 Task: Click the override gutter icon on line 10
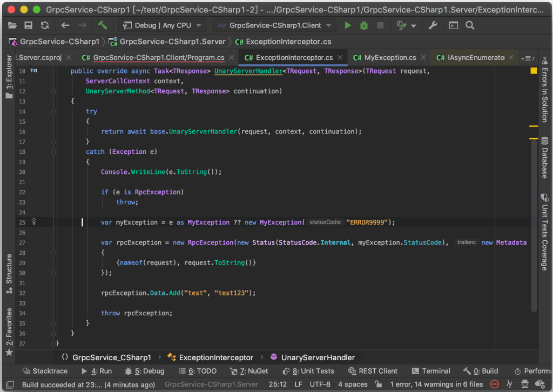pos(33,71)
